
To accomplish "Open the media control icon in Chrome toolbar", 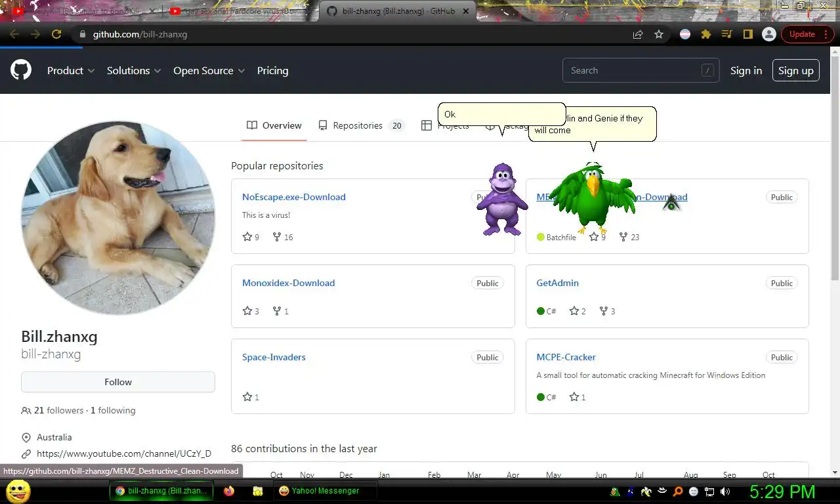I will [726, 34].
